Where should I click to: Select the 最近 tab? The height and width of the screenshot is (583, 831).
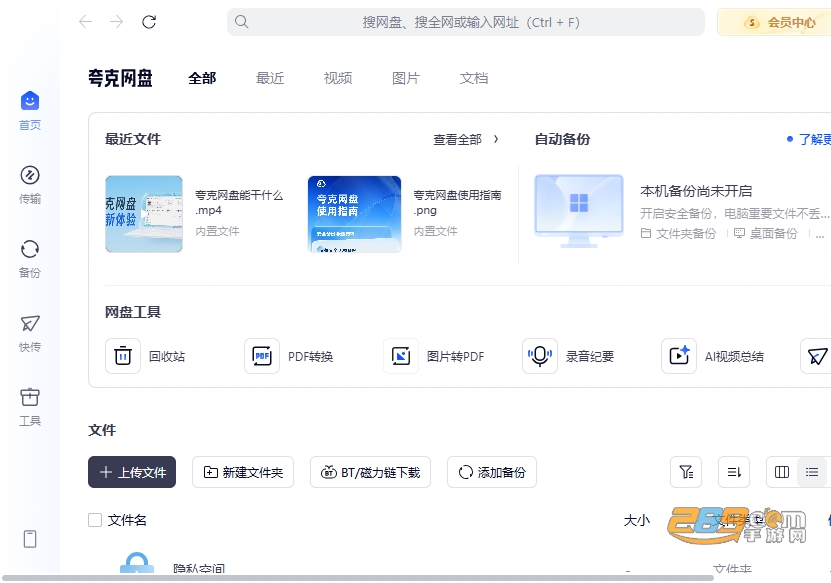tap(270, 78)
